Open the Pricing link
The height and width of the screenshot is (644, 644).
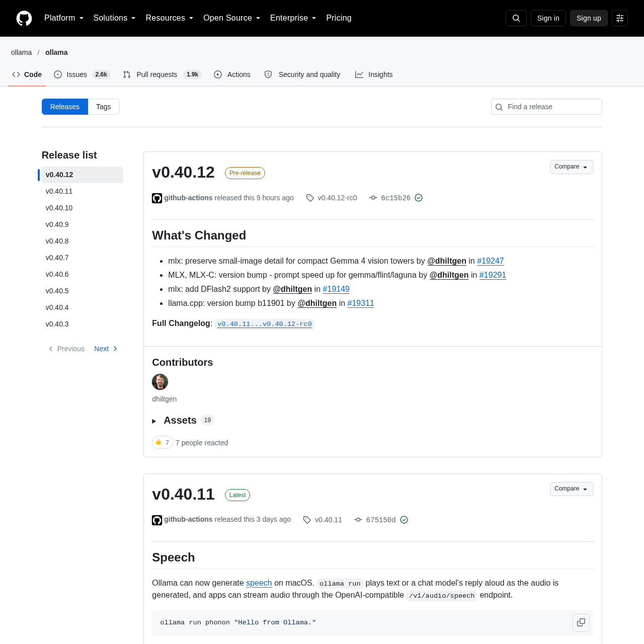[339, 18]
